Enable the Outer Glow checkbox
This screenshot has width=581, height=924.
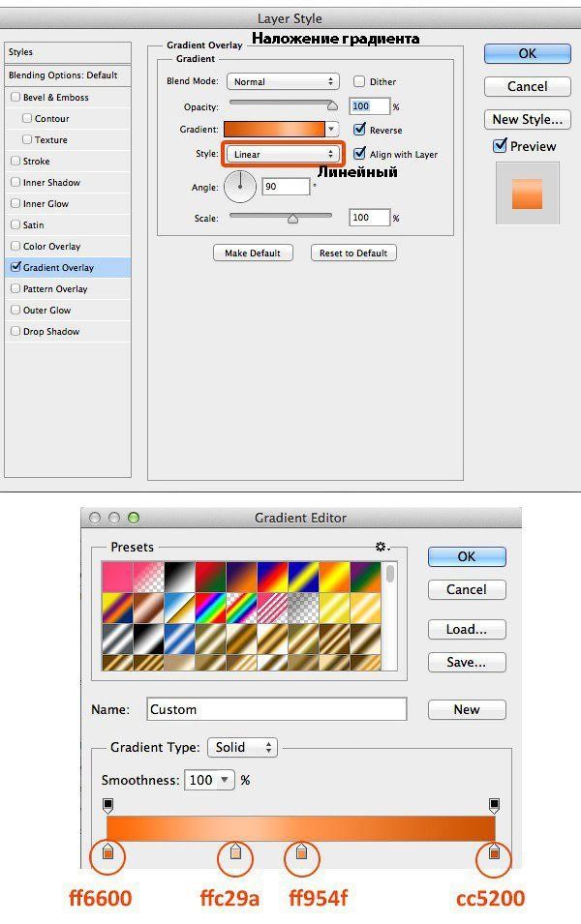point(15,310)
